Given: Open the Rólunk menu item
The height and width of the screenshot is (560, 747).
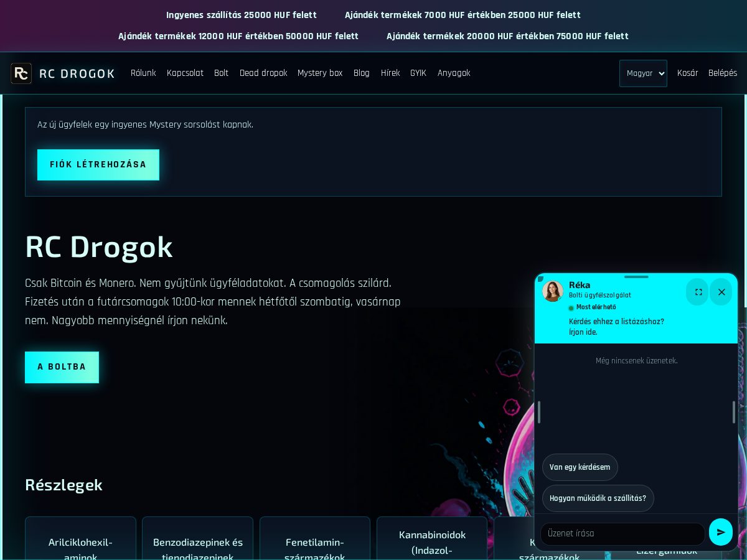Looking at the screenshot, I should (143, 73).
